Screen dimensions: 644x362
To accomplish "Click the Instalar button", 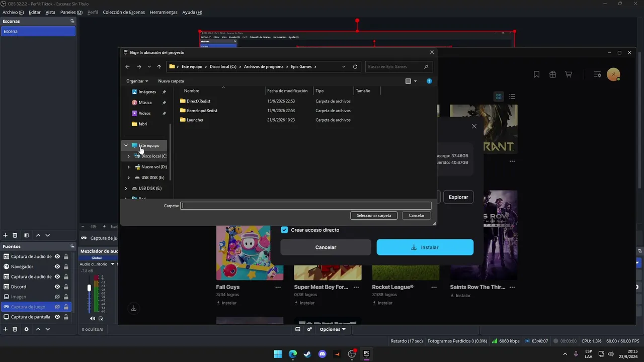I will click(425, 247).
